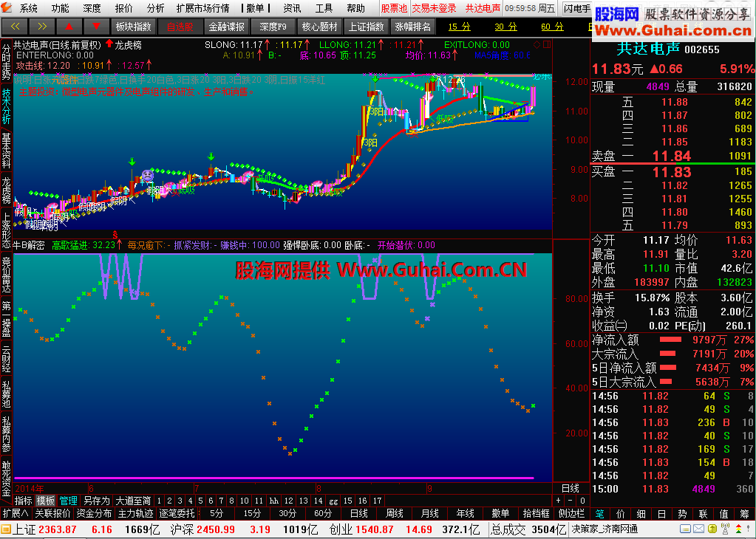Select the hh template tab
The width and height of the screenshot is (756, 539).
point(274,501)
